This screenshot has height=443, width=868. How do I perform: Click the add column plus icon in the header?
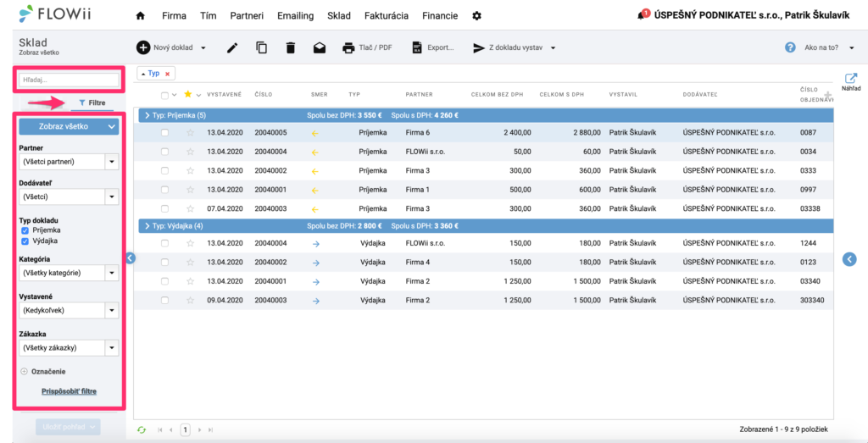827,95
